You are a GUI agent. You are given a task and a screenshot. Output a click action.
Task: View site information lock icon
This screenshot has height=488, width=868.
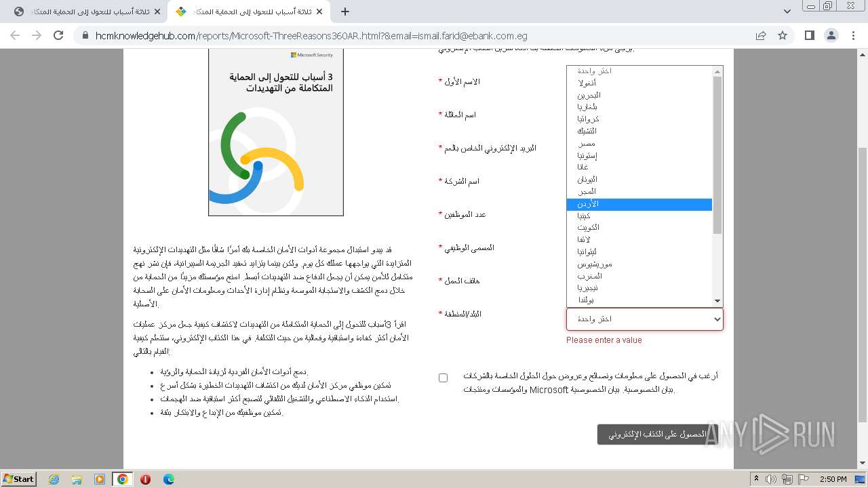[x=85, y=36]
